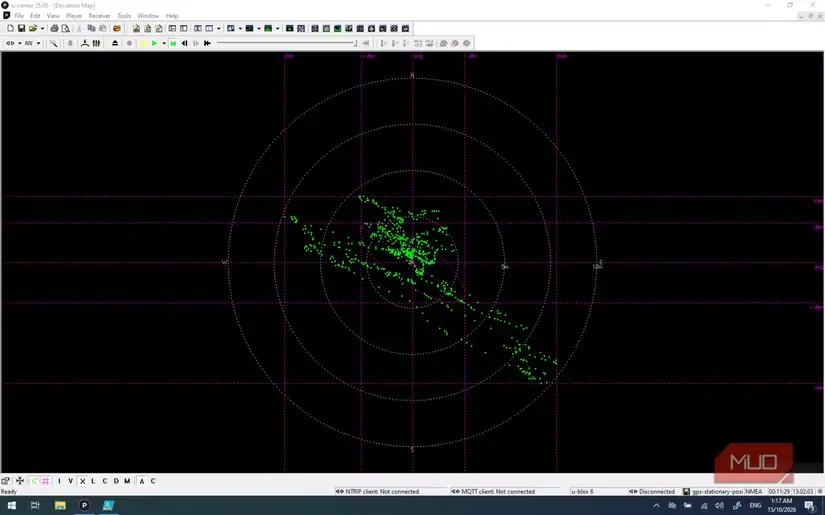Click the autobauding wand icon
The width and height of the screenshot is (825, 515).
54,43
